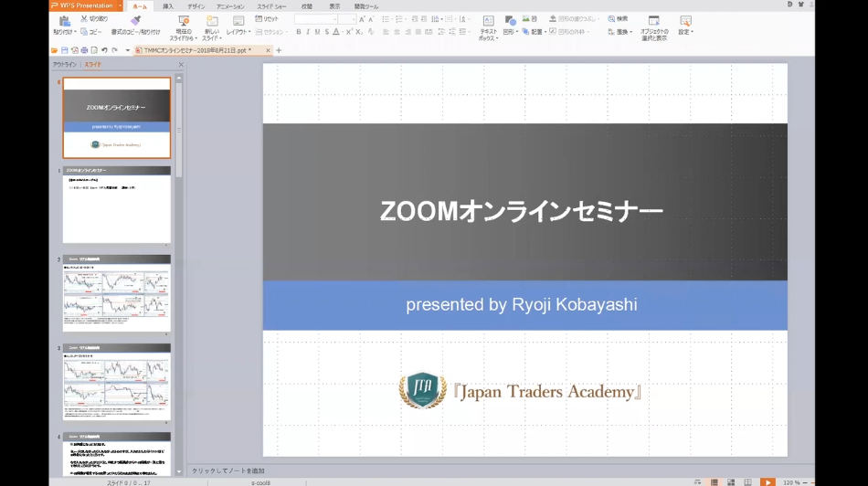
Task: Toggle Italic formatting
Action: click(x=308, y=32)
